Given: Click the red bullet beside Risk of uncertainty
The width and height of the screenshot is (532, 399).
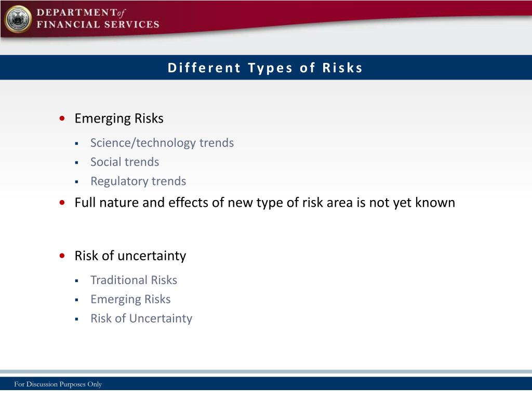Looking at the screenshot, I should 62,256.
